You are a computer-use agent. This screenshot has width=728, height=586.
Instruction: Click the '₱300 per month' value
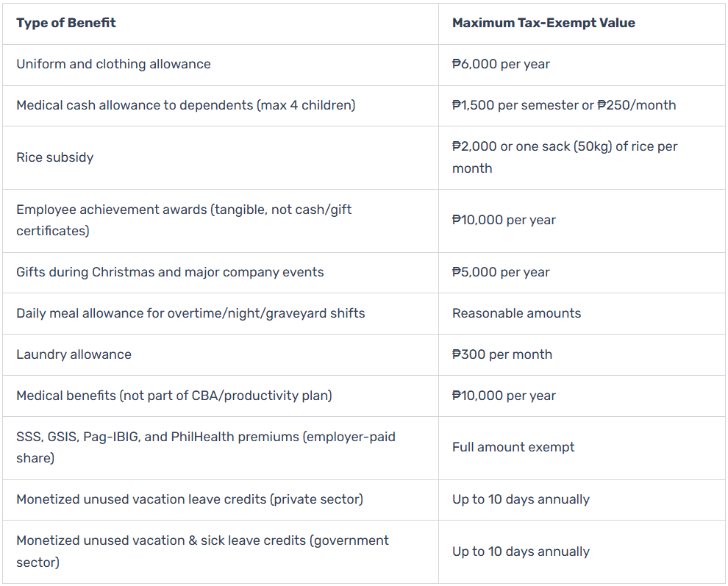pyautogui.click(x=502, y=354)
